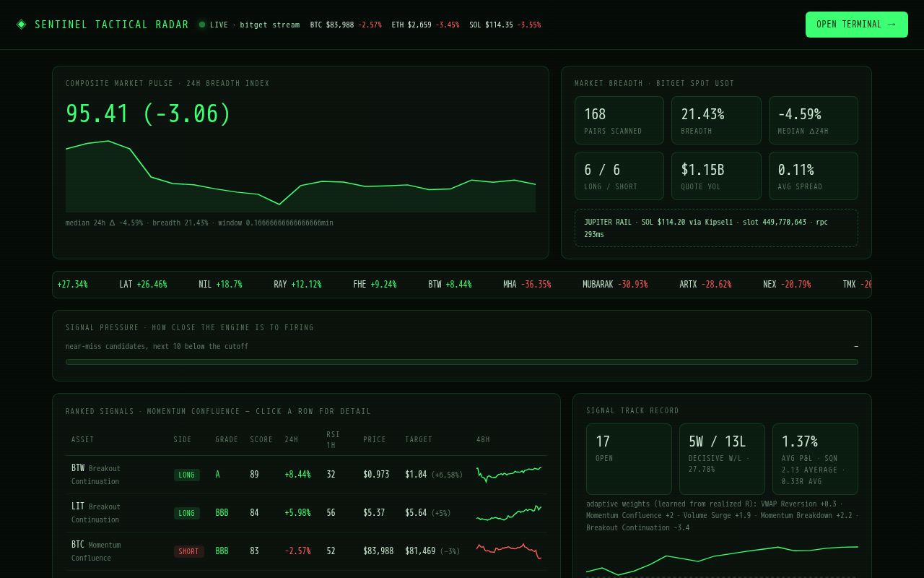This screenshot has width=924, height=578.
Task: Open the BTC Momentum Confluence row
Action: (x=306, y=551)
